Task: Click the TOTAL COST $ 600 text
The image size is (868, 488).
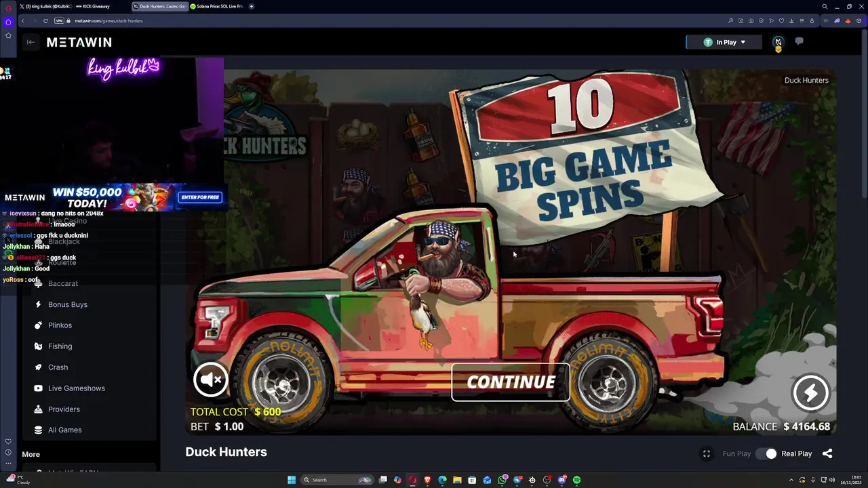Action: (235, 411)
